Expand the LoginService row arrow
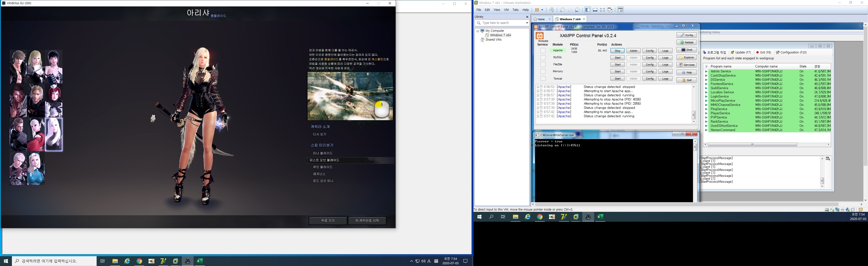This screenshot has width=868, height=266. point(706,97)
